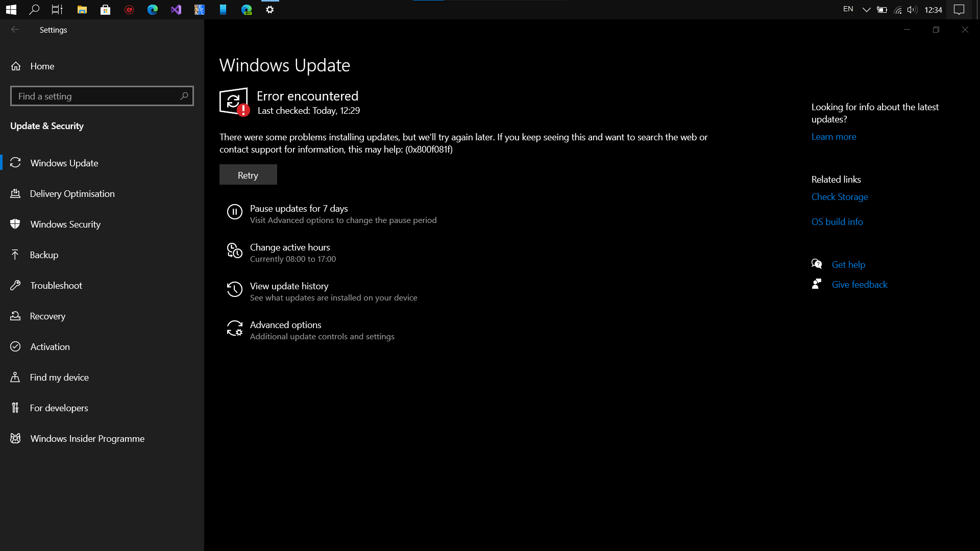Select the Backup section

tap(44, 255)
